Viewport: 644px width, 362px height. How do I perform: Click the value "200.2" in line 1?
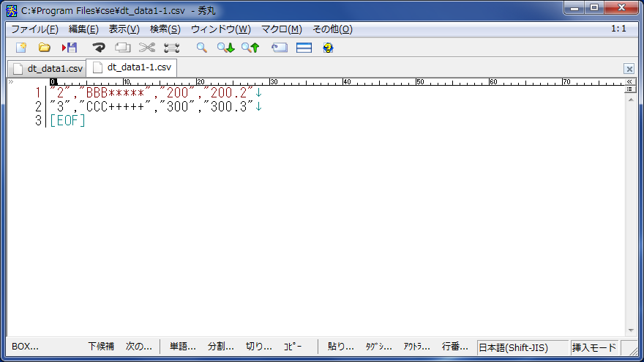pos(228,93)
